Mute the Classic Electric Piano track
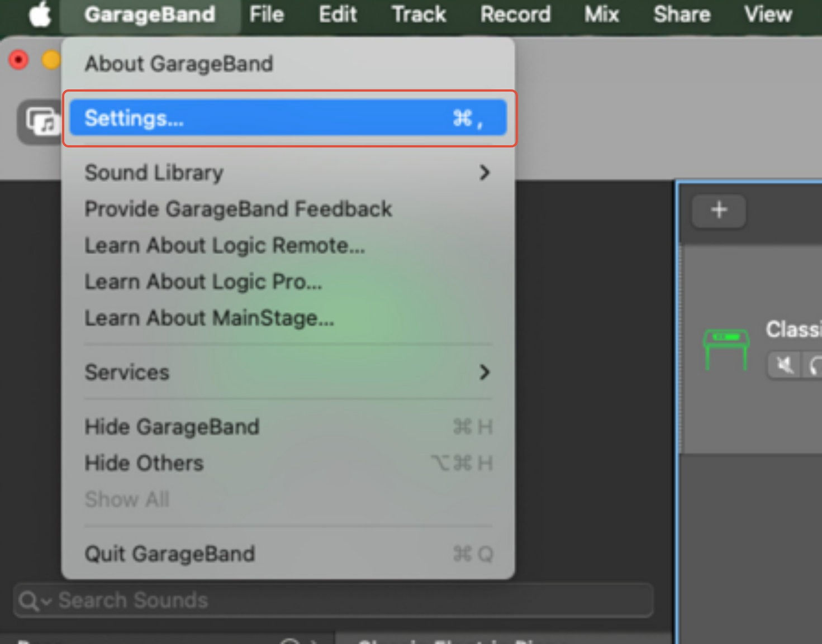 (785, 365)
